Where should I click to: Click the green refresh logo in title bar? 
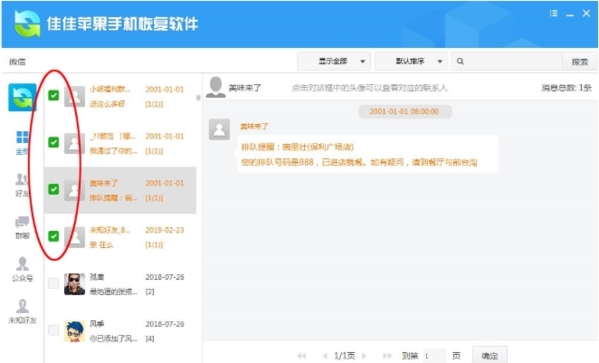coord(27,24)
